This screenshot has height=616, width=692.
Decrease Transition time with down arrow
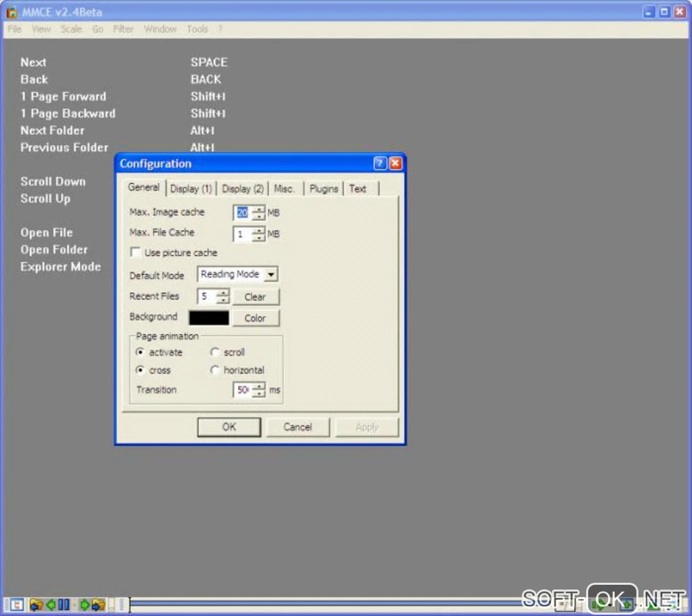258,393
